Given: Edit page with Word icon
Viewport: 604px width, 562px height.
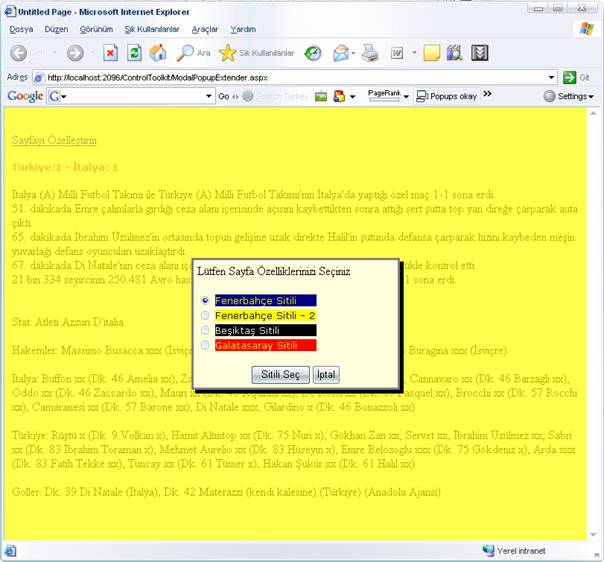Looking at the screenshot, I should [397, 53].
